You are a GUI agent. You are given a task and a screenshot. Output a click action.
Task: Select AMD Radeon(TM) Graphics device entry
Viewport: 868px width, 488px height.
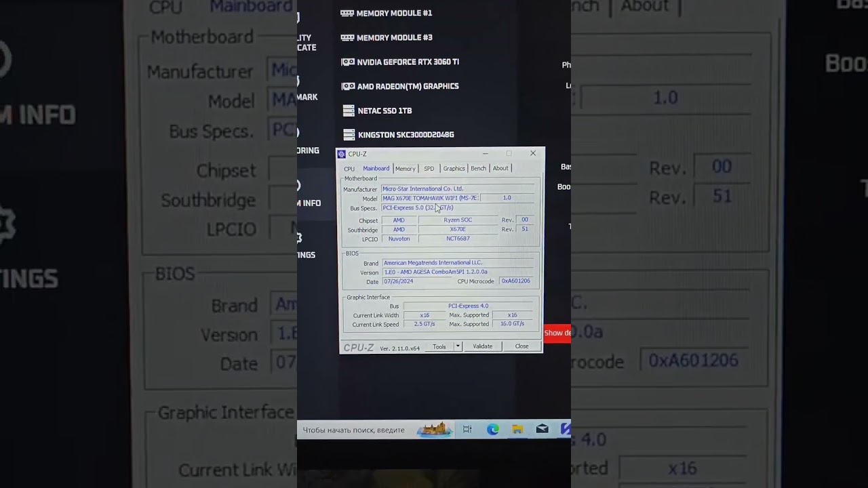pos(400,86)
